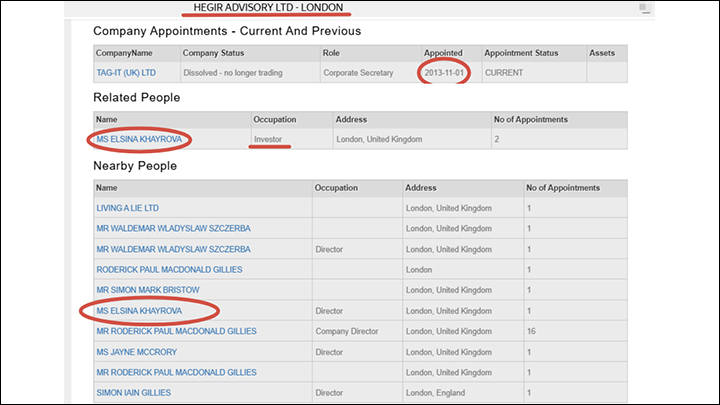Viewport: 720px width, 405px height.
Task: Click the London, England address cell
Action: [435, 393]
